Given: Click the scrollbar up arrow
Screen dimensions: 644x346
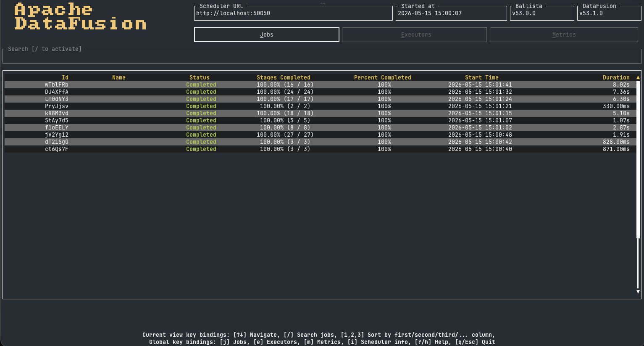Looking at the screenshot, I should 638,77.
